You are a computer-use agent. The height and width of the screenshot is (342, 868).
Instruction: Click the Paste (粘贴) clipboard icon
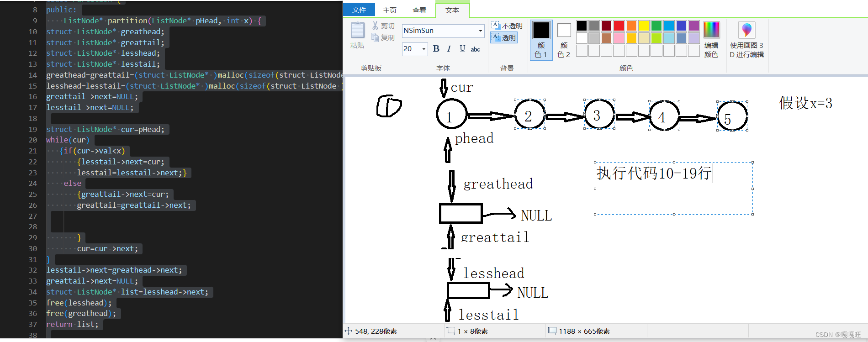tap(357, 31)
